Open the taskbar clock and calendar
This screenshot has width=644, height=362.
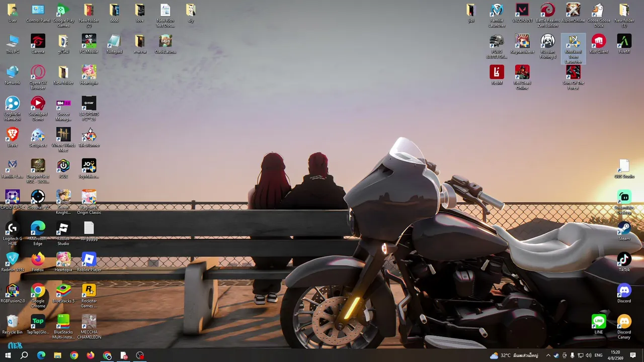coord(615,355)
